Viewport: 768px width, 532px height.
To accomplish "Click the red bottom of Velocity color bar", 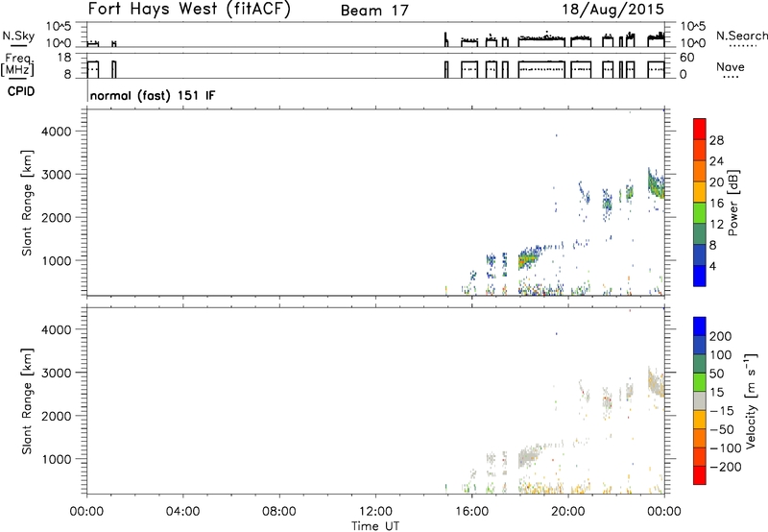I will coord(700,475).
